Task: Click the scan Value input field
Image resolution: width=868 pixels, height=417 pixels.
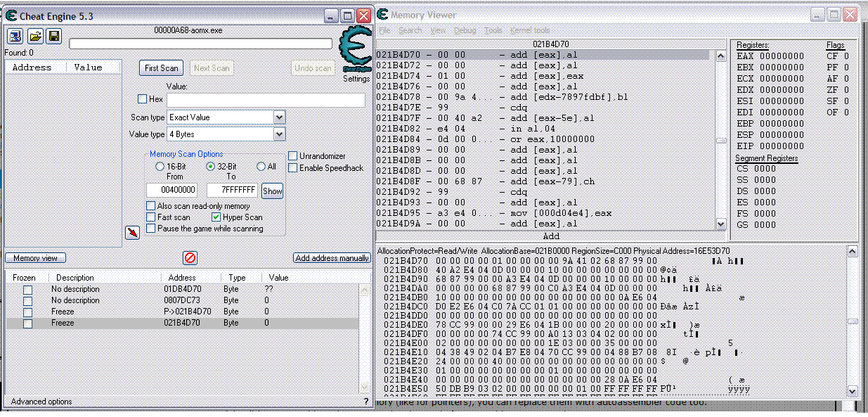Action: tap(266, 100)
